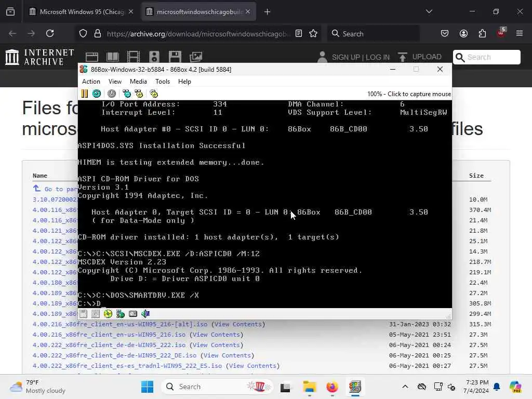Image resolution: width=532 pixels, height=399 pixels.
Task: Open the Web icon in the Archive navigation
Action: (x=91, y=57)
